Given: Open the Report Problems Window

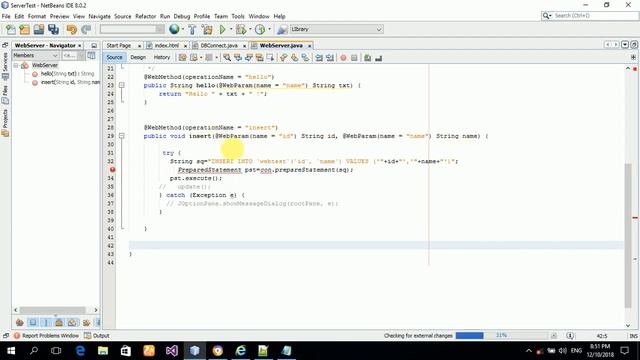Looking at the screenshot, I should tap(46, 336).
